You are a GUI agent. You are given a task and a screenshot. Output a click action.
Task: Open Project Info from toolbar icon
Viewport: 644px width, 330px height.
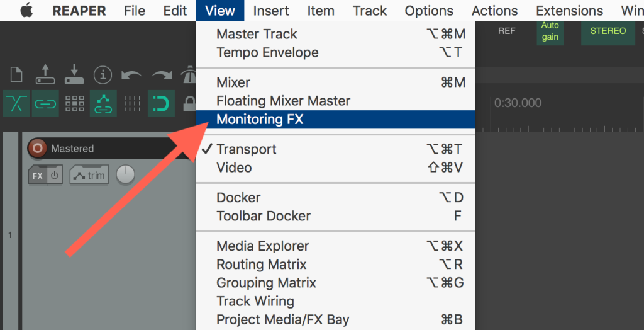[103, 75]
